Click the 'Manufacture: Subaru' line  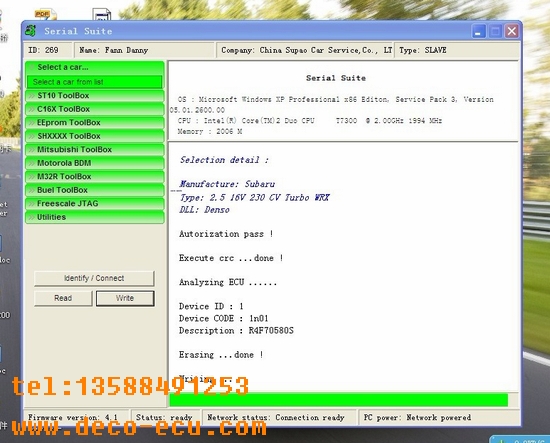[x=227, y=184]
